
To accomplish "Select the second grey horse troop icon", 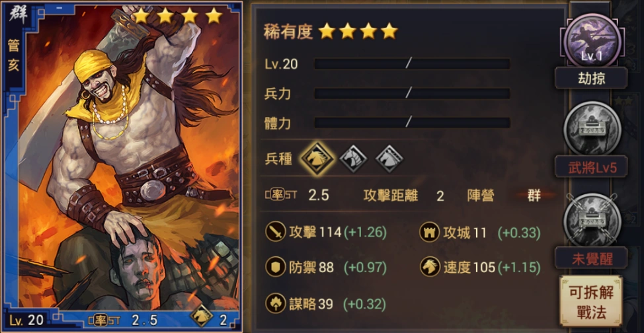I will (x=352, y=159).
